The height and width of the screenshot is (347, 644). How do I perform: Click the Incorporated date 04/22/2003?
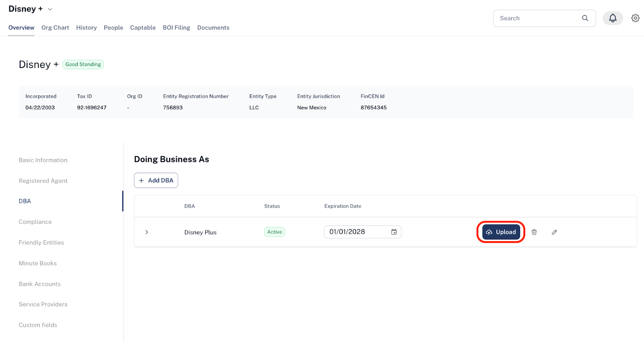[40, 107]
